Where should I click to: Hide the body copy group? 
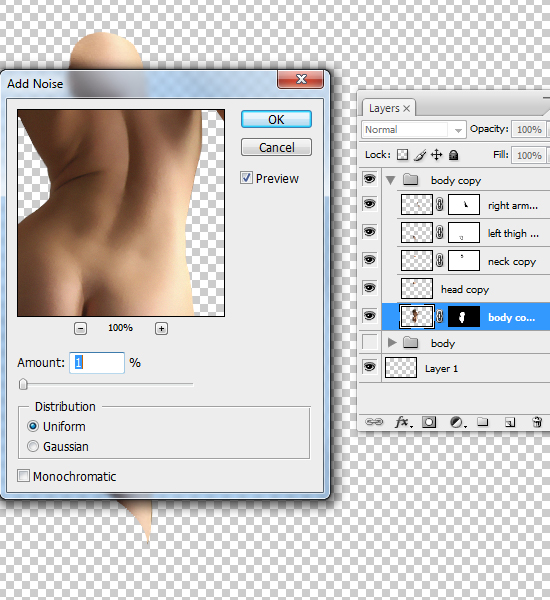click(x=369, y=179)
